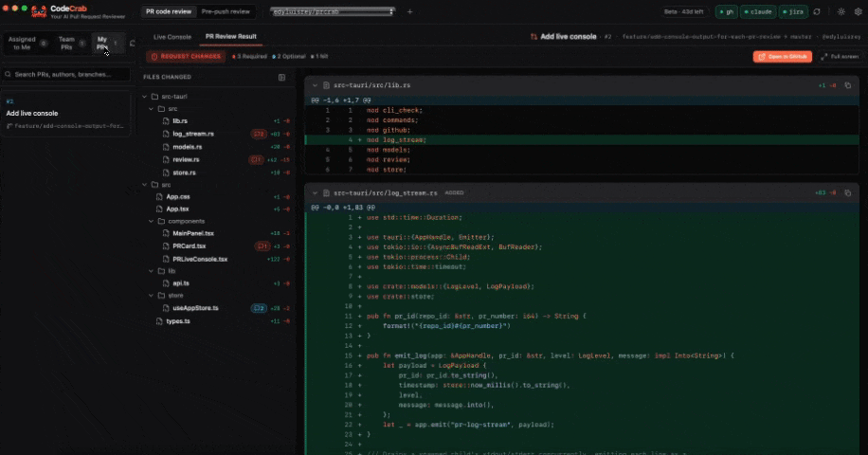Click the @edyluisrey author name
Viewport: 868px width, 455px height.
841,37
